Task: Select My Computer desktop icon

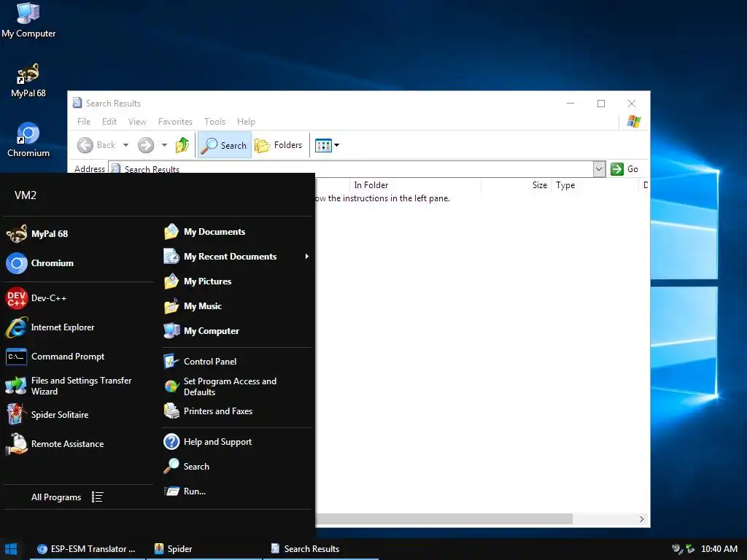Action: (x=28, y=20)
